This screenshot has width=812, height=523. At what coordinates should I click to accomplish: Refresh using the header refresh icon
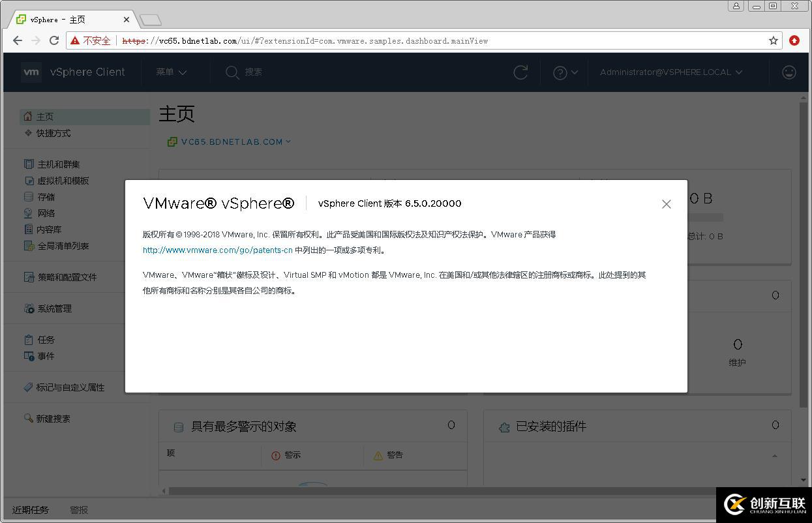coord(520,72)
